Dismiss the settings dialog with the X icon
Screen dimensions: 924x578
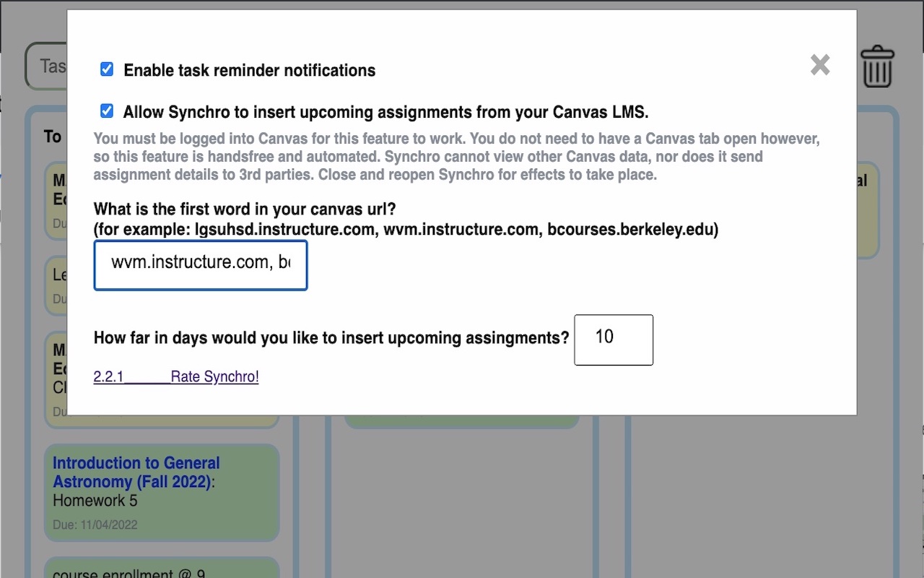[820, 65]
